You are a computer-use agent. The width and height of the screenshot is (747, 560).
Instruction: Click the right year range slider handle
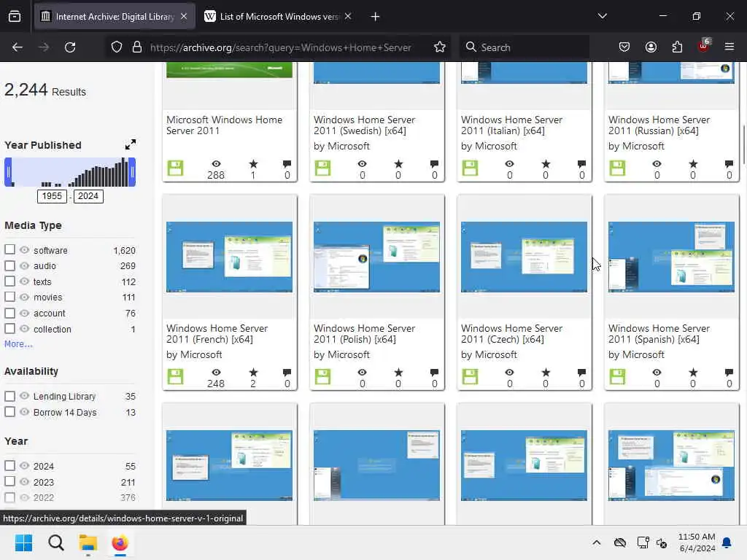[133, 172]
